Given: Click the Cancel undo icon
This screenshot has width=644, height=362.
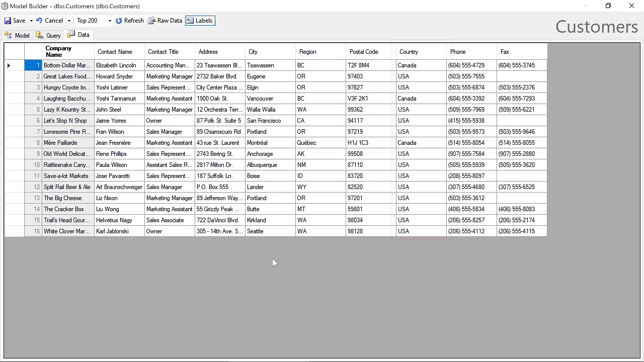Looking at the screenshot, I should point(39,21).
